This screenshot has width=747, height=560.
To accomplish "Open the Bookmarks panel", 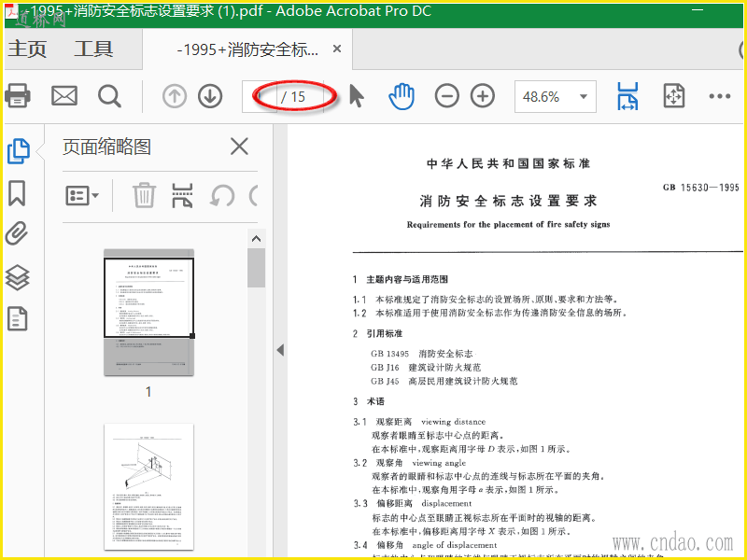I will pyautogui.click(x=17, y=193).
